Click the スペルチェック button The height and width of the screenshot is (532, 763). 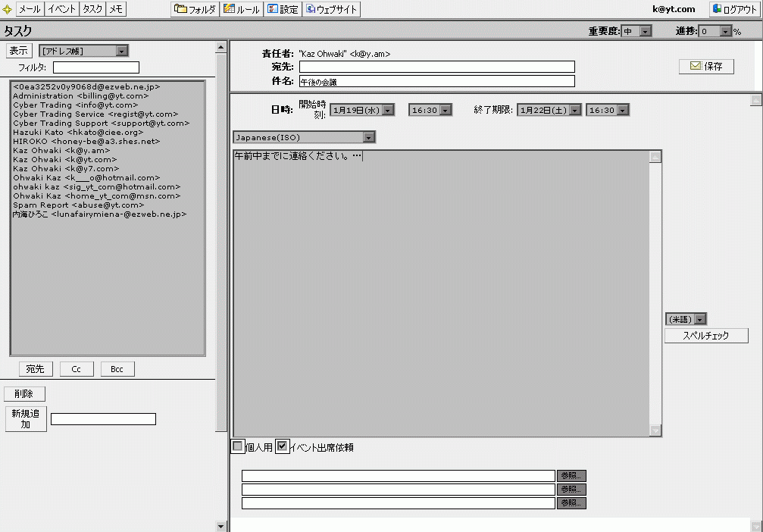[706, 336]
